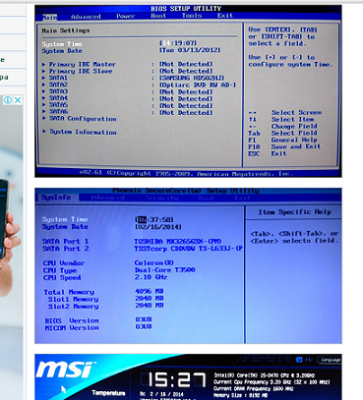Image resolution: width=363 pixels, height=400 pixels.
Task: Select the TOSHIBA MK3265GSX drive value
Action: point(178,241)
